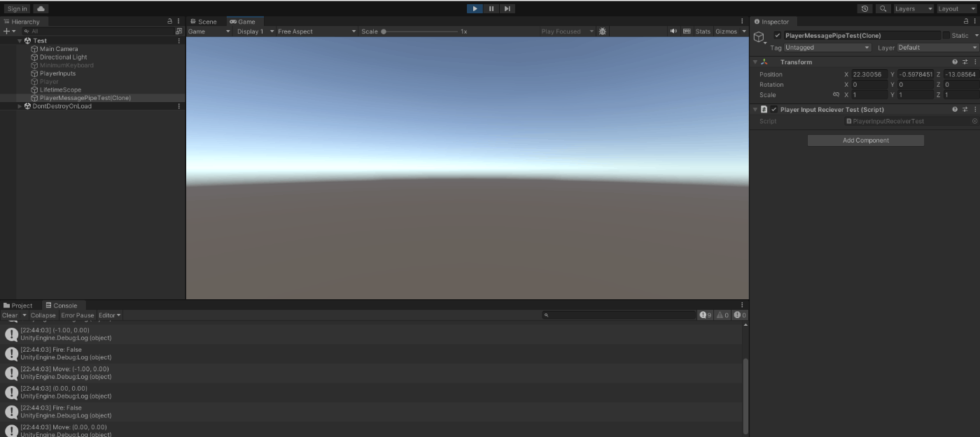
Task: Select LifetimeScope in the Hierarchy
Action: [x=60, y=89]
